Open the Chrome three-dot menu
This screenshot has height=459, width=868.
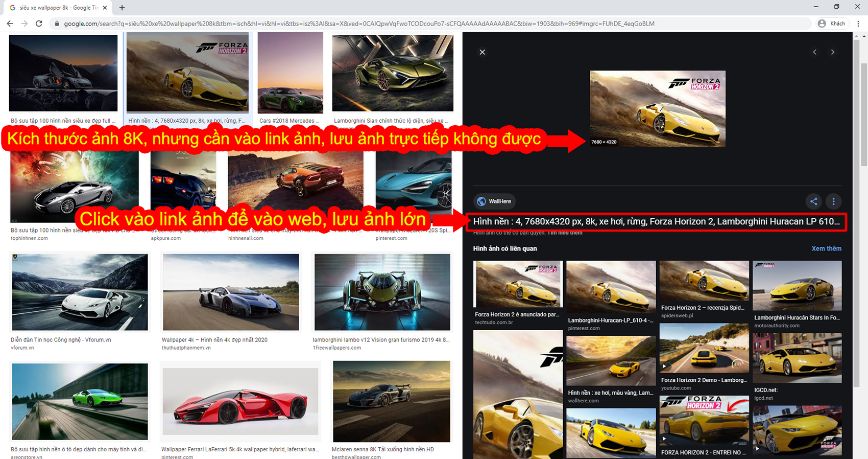[x=858, y=24]
